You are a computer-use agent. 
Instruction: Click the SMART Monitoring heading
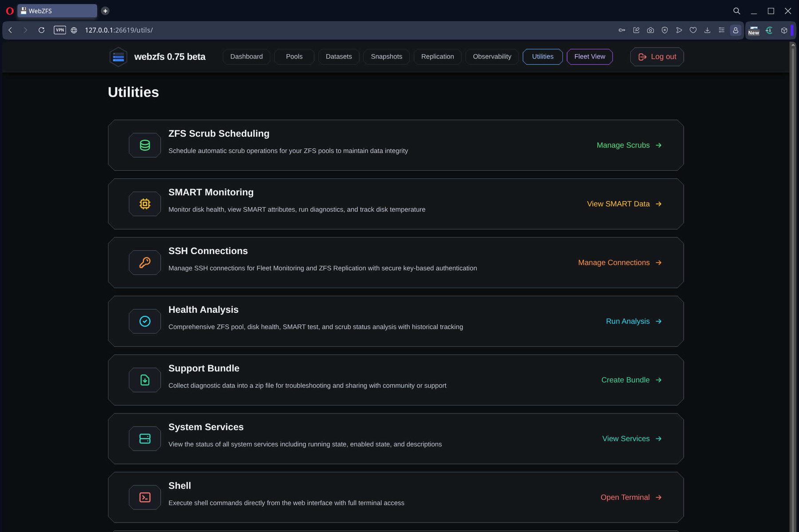[211, 192]
